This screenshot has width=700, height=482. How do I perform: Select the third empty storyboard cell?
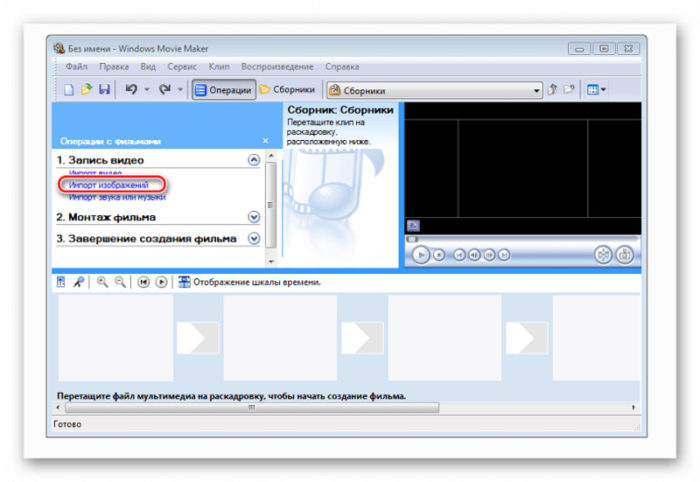coord(445,338)
